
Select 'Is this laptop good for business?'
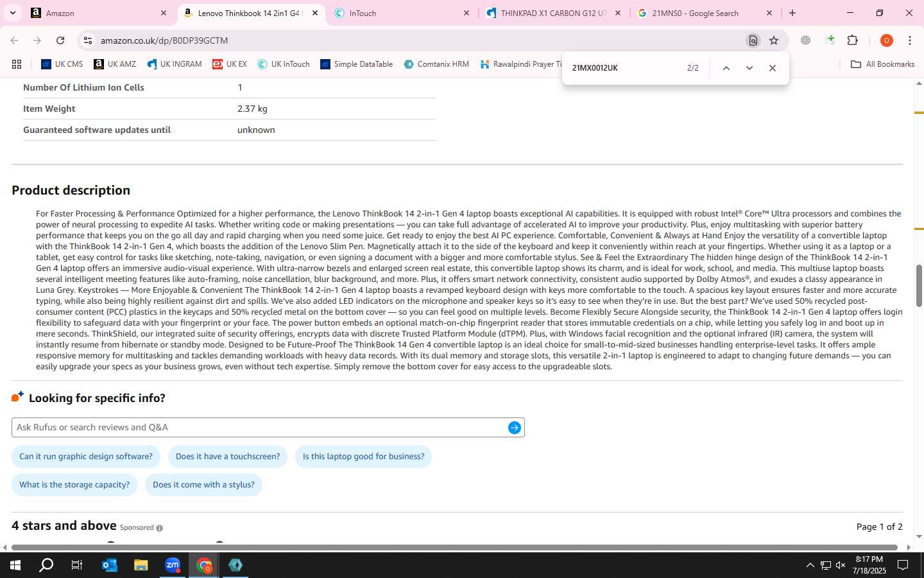363,457
